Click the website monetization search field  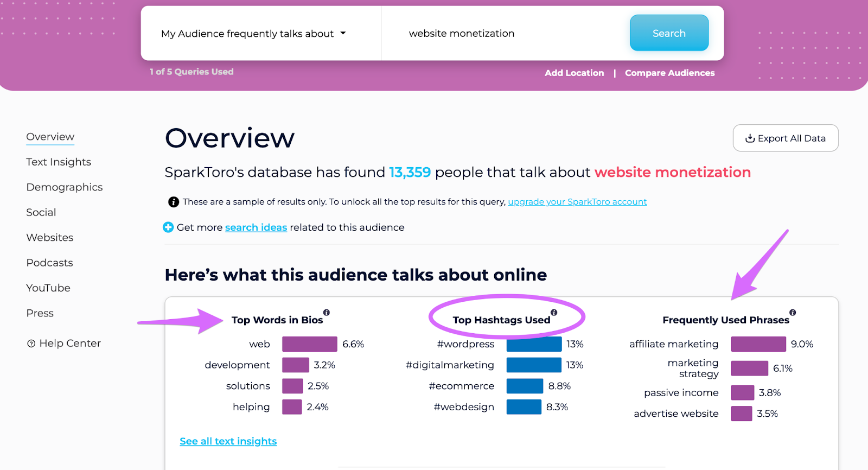pos(505,33)
